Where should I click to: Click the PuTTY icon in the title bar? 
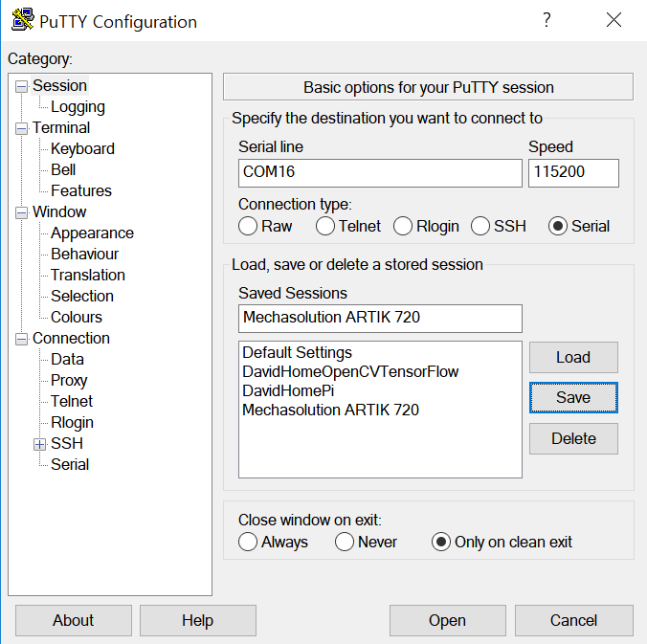point(22,19)
